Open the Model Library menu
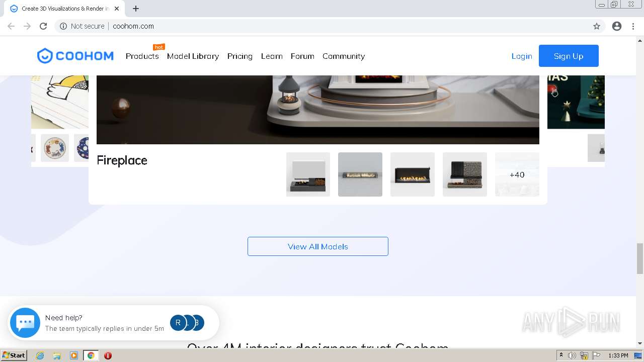644x362 pixels. point(193,56)
